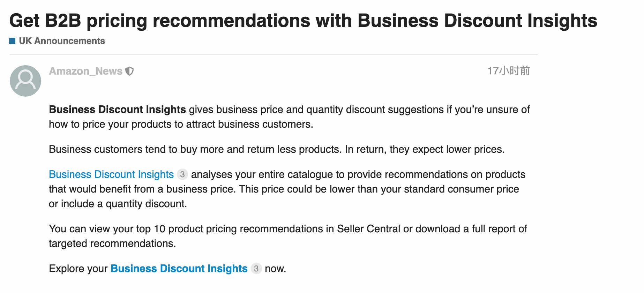Click the line starting "how to price your products"

pyautogui.click(x=181, y=124)
